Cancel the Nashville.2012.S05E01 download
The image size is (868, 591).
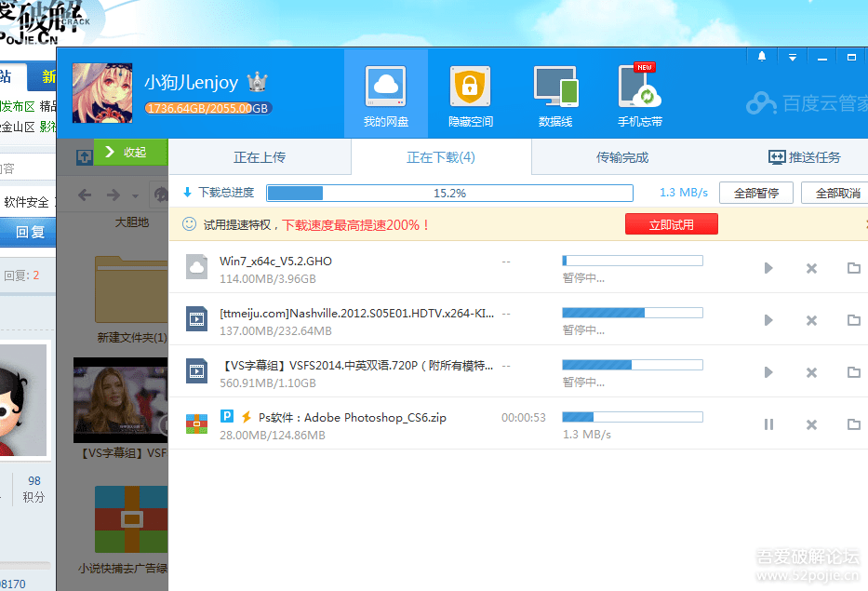pos(811,320)
